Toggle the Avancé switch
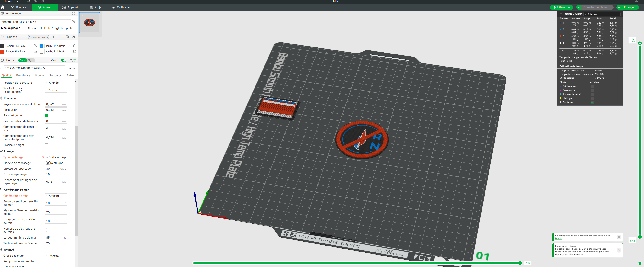The image size is (644, 267). point(64,60)
